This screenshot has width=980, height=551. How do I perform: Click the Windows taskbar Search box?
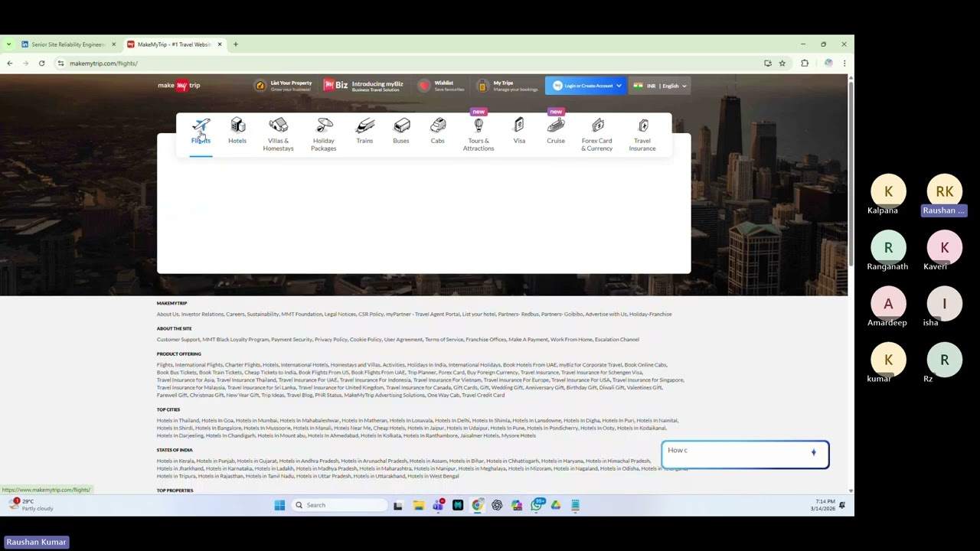338,505
